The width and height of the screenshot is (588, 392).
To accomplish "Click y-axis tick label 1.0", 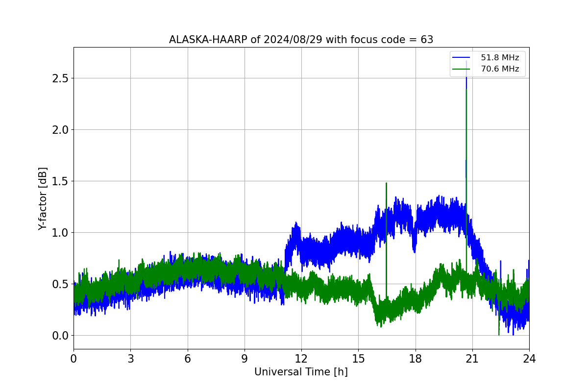I will [60, 233].
